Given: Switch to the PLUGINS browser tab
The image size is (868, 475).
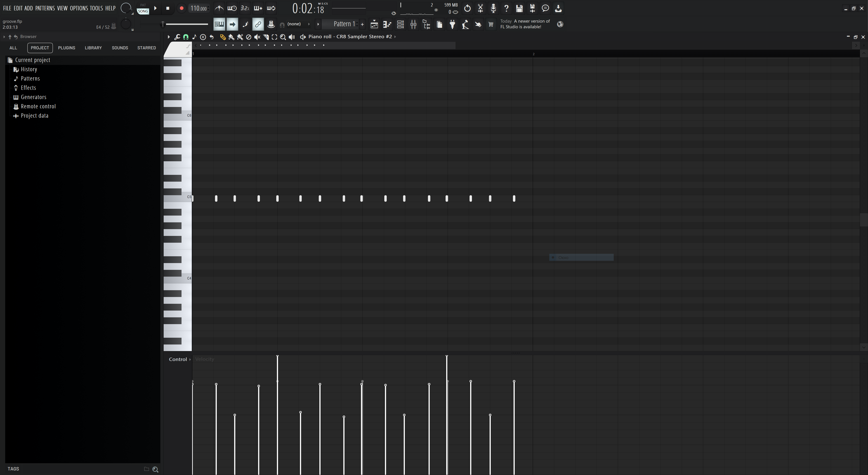Looking at the screenshot, I should (66, 48).
